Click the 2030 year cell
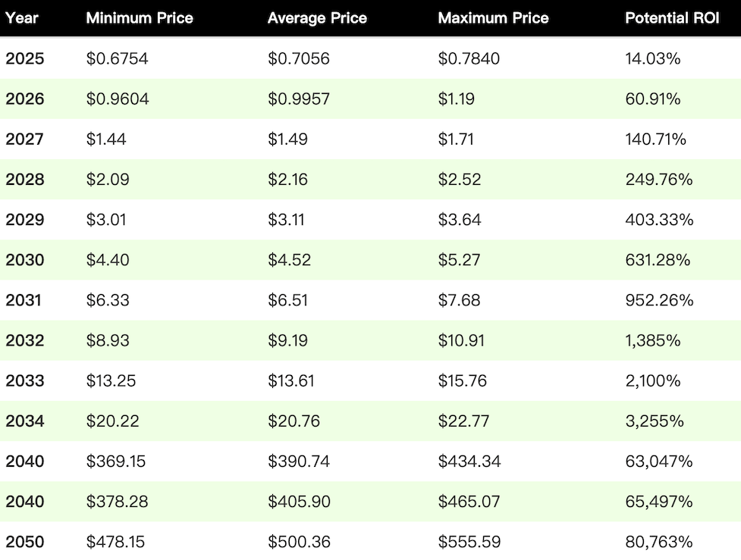The width and height of the screenshot is (741, 560). tap(24, 260)
